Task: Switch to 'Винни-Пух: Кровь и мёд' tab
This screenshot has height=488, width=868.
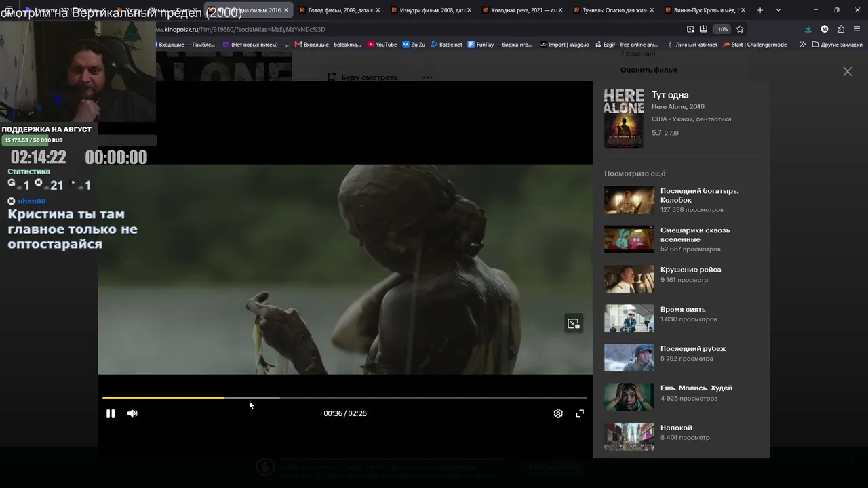Action: pos(705,10)
